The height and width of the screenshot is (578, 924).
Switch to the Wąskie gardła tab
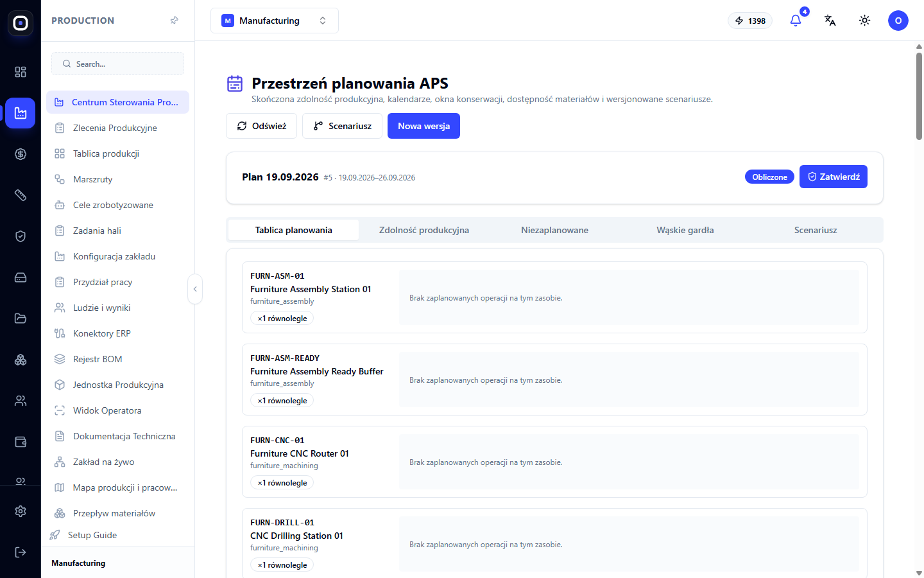[x=685, y=230]
